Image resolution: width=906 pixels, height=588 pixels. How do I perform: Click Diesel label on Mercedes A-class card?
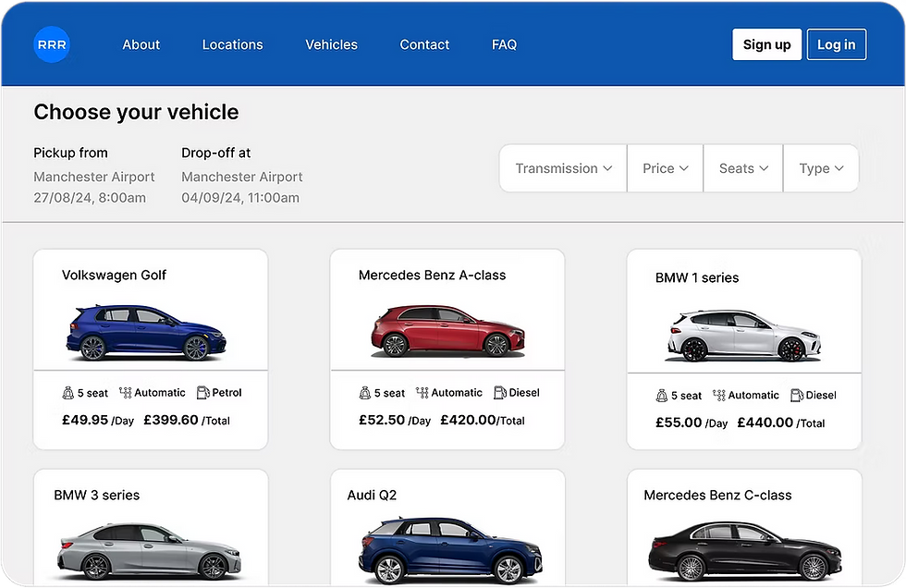pos(524,393)
